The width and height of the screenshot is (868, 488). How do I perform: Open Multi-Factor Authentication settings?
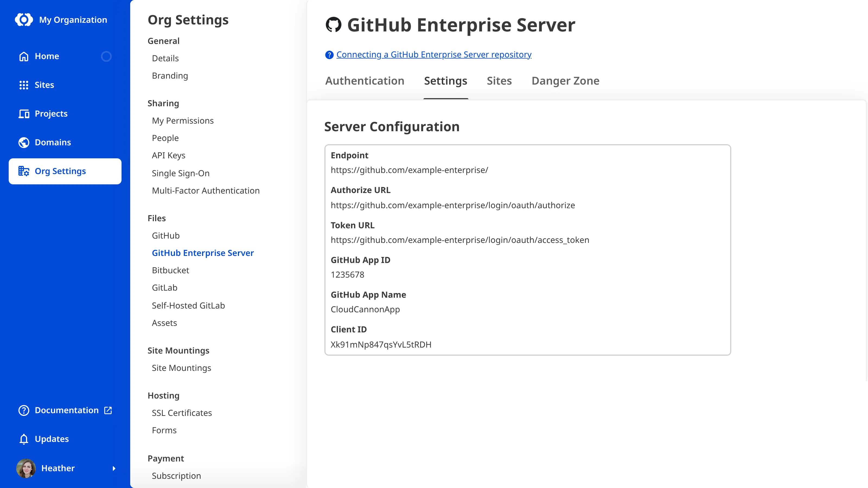pos(206,191)
